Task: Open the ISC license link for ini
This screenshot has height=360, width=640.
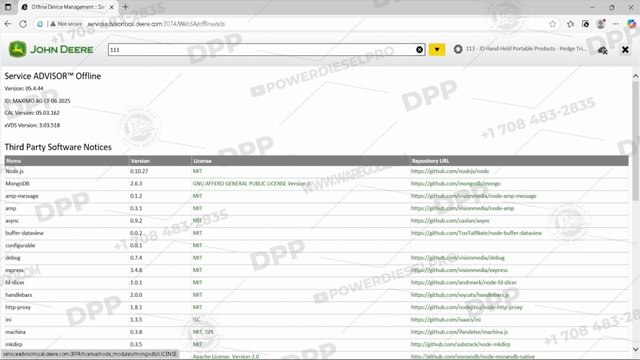Action: (x=196, y=320)
